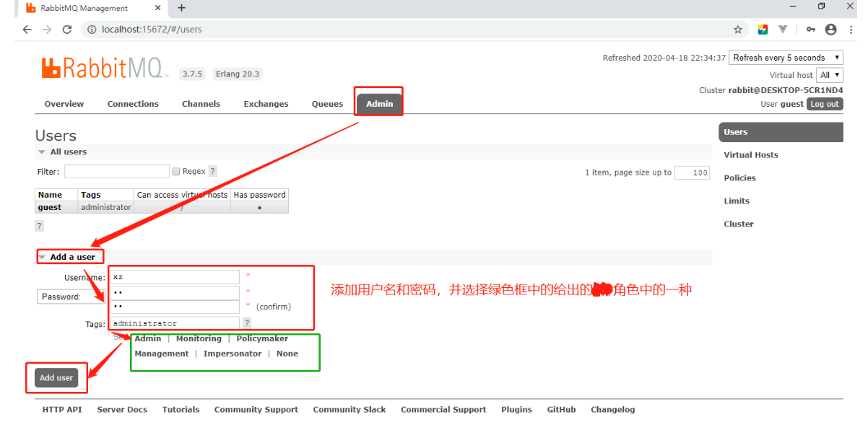The image size is (868, 438).
Task: Click the Add user button
Action: (x=56, y=377)
